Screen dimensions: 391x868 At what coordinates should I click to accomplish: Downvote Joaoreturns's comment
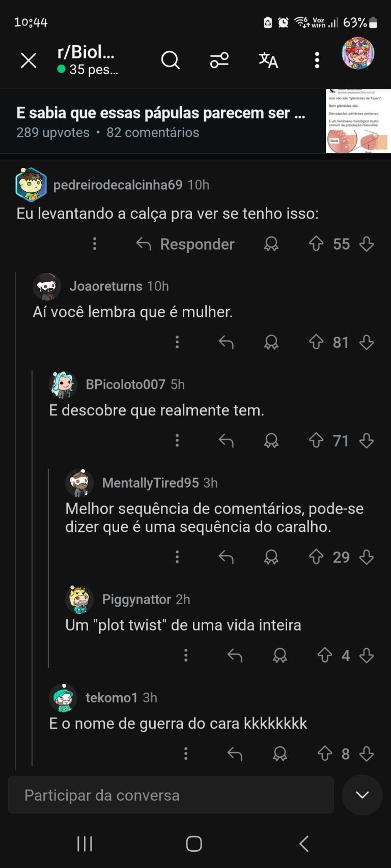[x=367, y=342]
